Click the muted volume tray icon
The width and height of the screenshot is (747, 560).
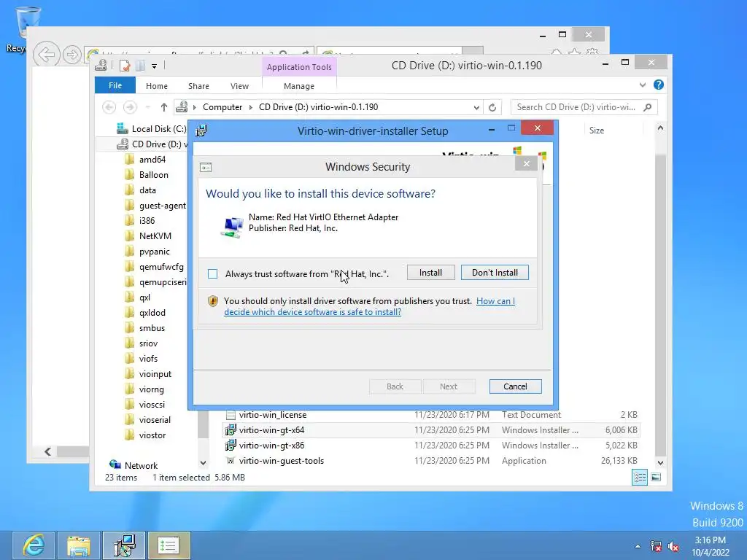(673, 547)
